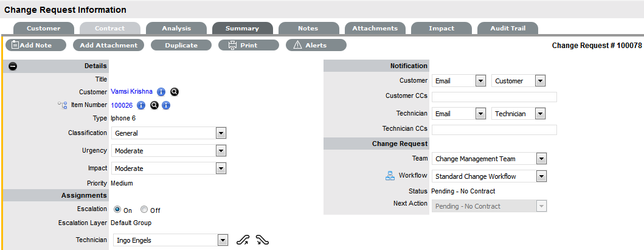Switch to the Analysis tab

176,28
